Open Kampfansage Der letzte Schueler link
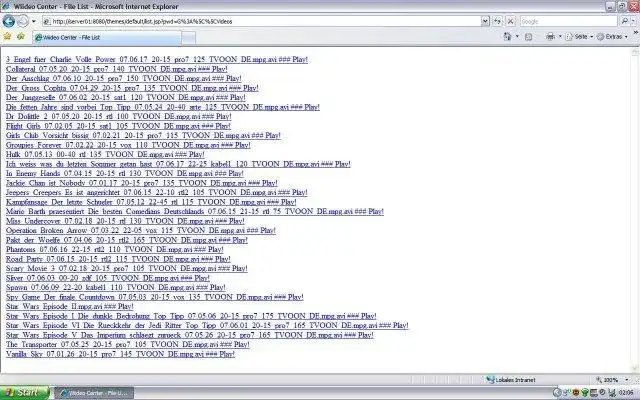The image size is (640, 400). (x=151, y=202)
